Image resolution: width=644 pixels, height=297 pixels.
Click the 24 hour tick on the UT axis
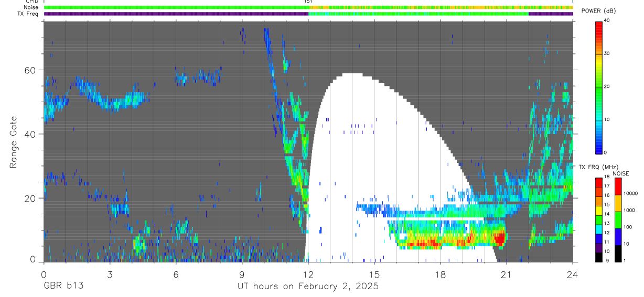[572, 273]
